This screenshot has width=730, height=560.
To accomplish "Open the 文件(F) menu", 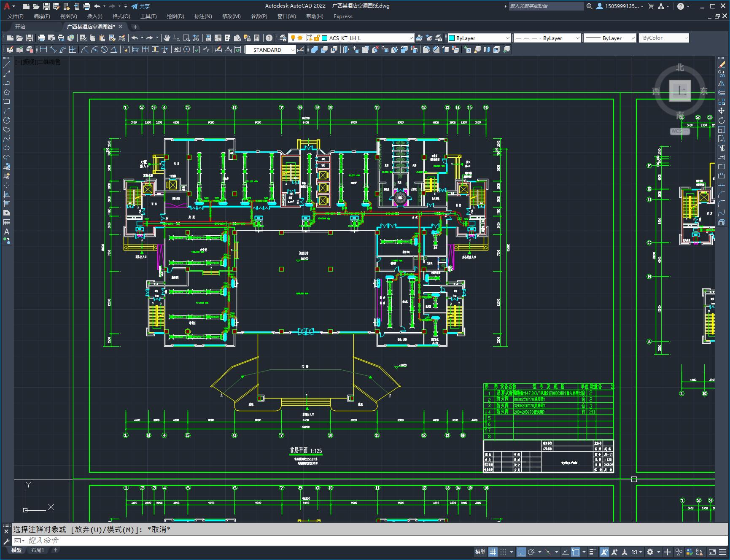I will 16,16.
